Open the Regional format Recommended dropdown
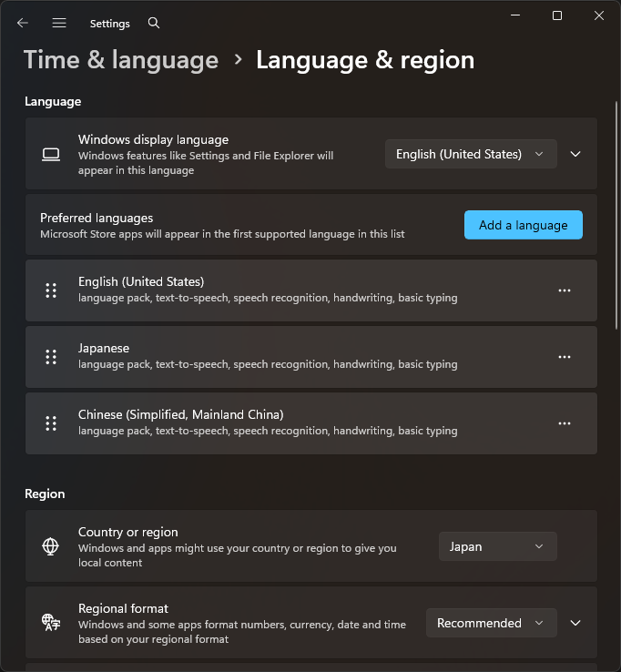This screenshot has width=621, height=672. pos(491,623)
